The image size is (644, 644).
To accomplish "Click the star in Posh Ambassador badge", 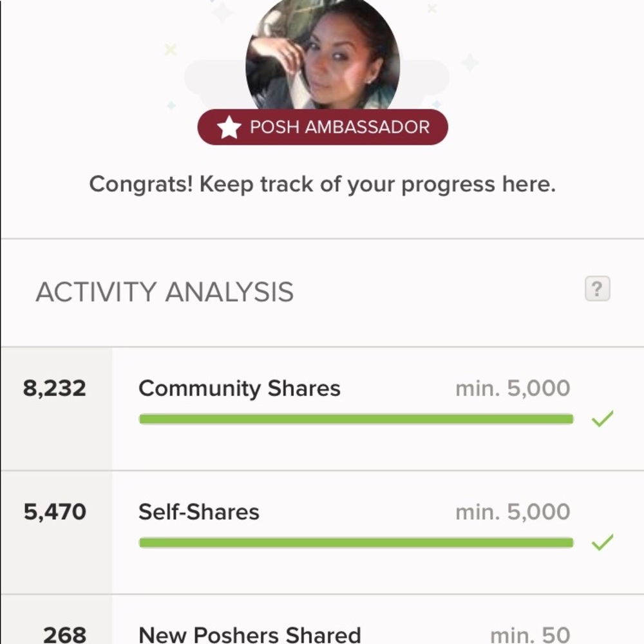I will 229,128.
